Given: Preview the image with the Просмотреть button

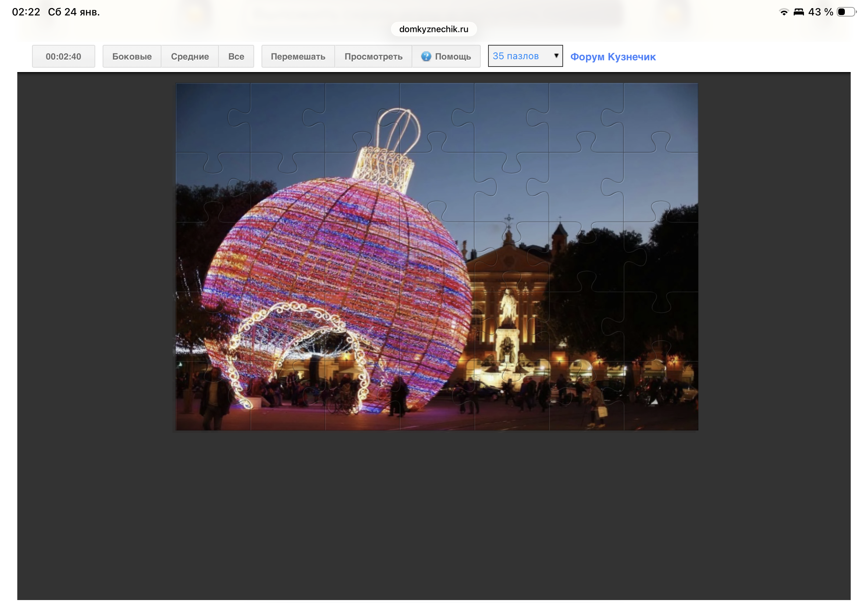Looking at the screenshot, I should pyautogui.click(x=373, y=56).
